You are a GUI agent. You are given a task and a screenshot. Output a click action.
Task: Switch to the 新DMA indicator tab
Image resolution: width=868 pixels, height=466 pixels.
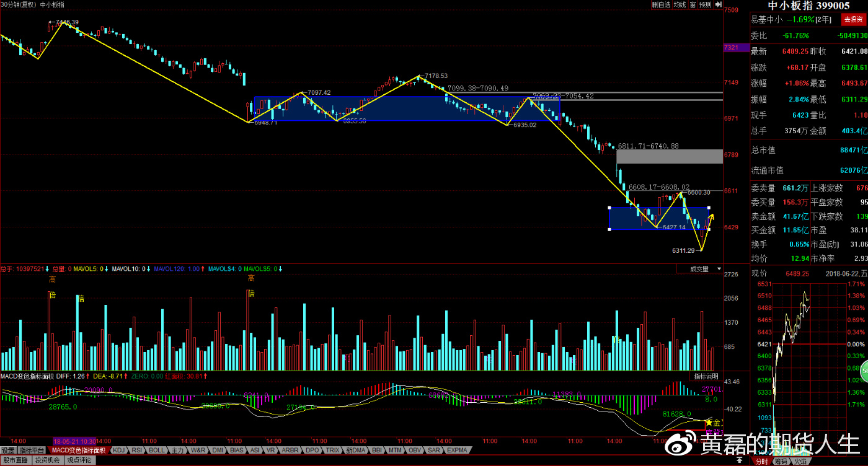click(x=356, y=450)
